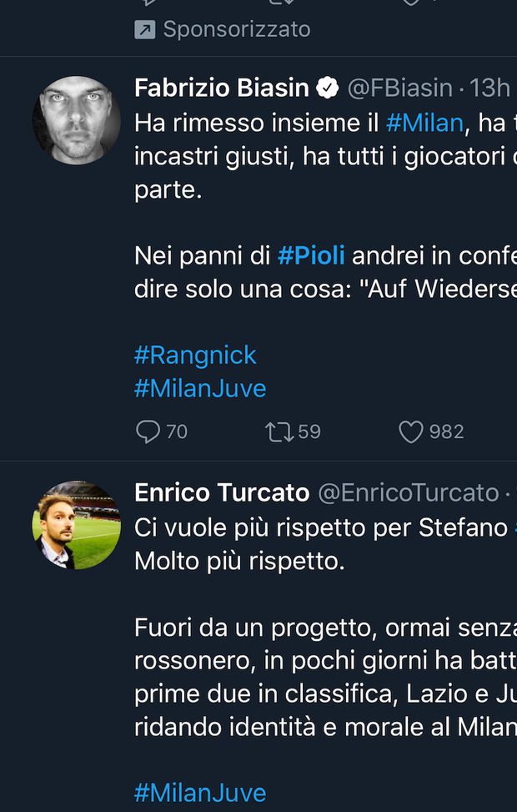Tap #MilanJuve in Biasin's tweet
This screenshot has width=517, height=812.
pos(200,388)
